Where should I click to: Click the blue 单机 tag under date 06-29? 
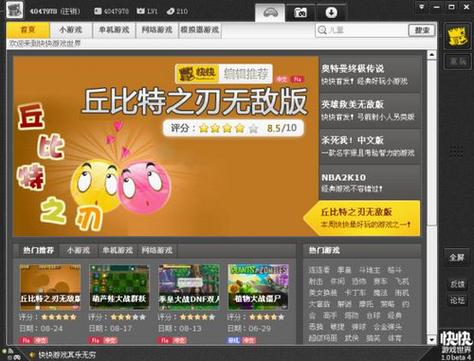tap(233, 340)
